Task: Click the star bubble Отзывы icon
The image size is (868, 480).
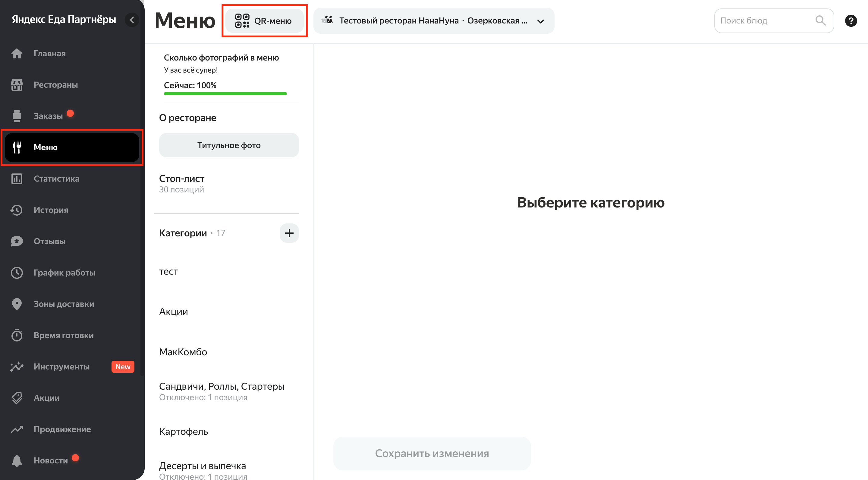Action: click(x=17, y=241)
